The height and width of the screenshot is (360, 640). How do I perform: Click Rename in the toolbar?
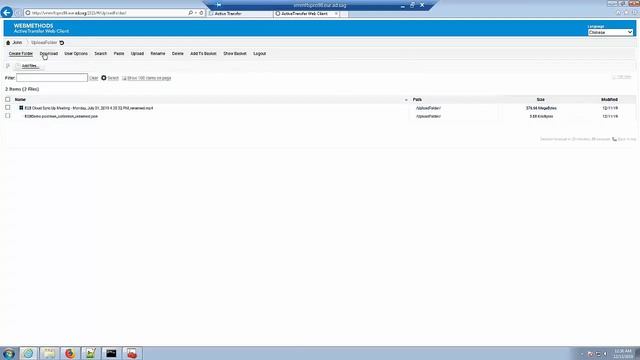click(158, 53)
